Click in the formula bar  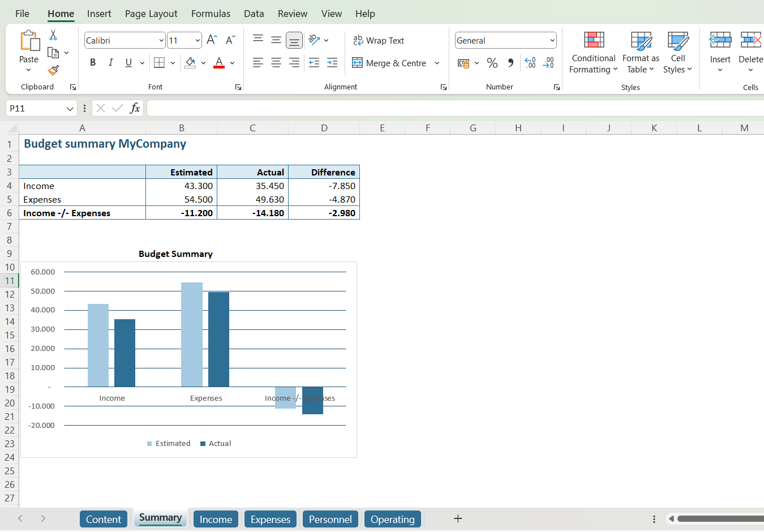click(x=455, y=108)
